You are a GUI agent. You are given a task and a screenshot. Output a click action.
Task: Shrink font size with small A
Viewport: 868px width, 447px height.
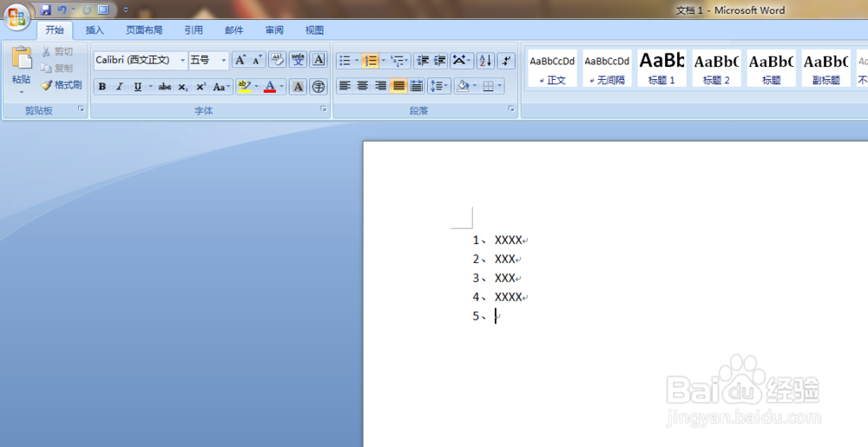coord(258,60)
